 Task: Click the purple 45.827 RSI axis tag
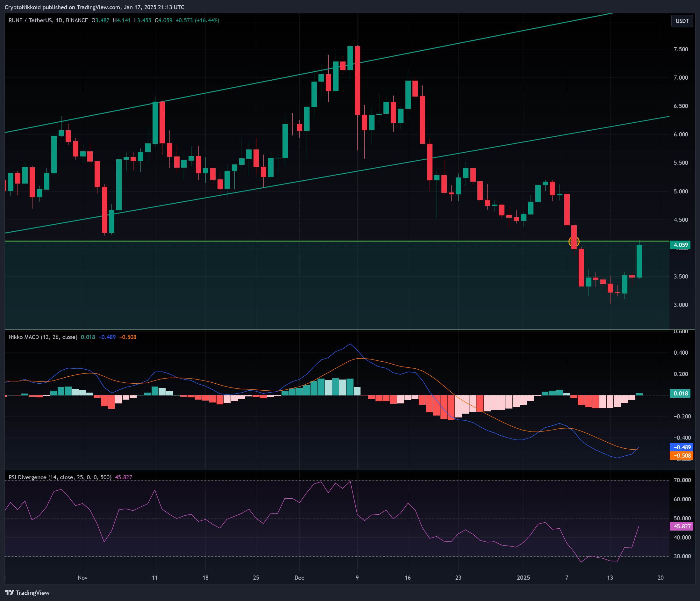(x=682, y=527)
